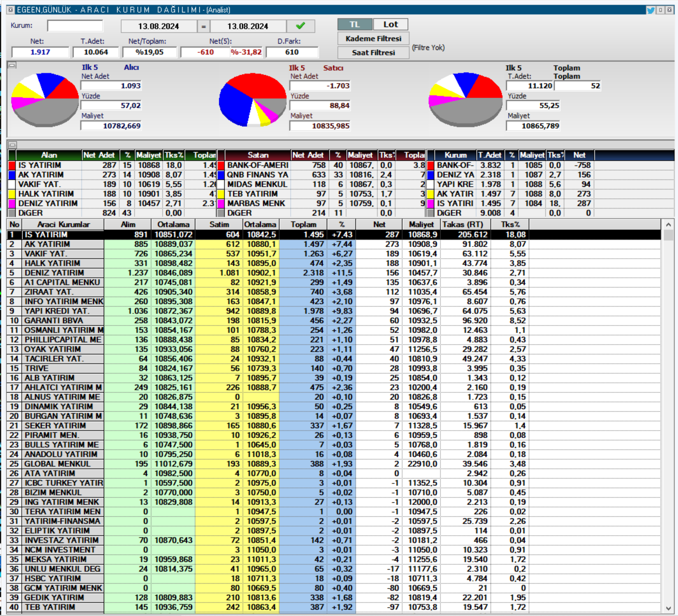The image size is (678, 616).
Task: Sort by the Satan column header
Action: click(x=258, y=155)
